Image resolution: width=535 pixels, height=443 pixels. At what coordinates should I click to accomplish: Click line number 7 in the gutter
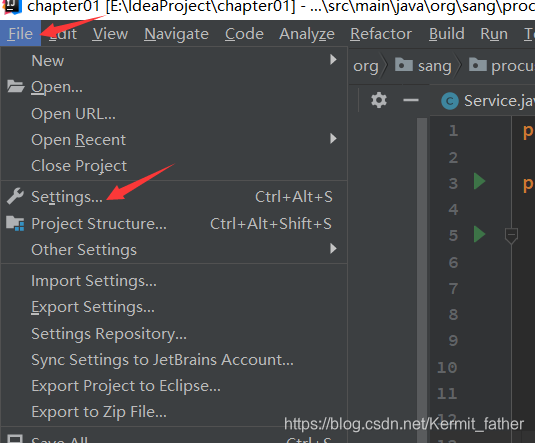pos(453,289)
